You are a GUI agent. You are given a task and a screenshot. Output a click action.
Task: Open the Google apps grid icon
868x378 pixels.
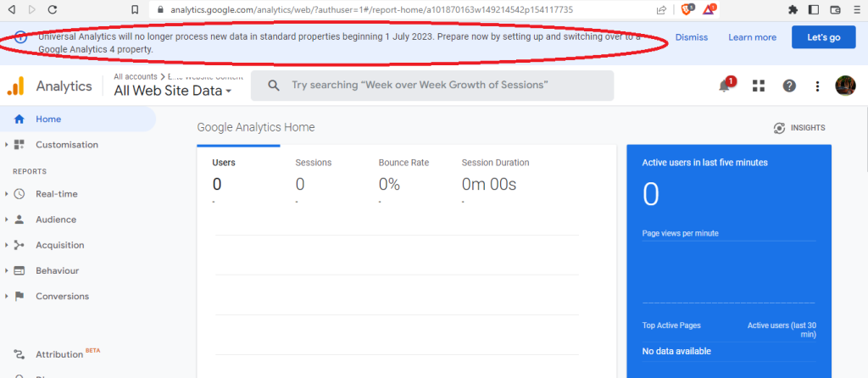[x=759, y=86]
